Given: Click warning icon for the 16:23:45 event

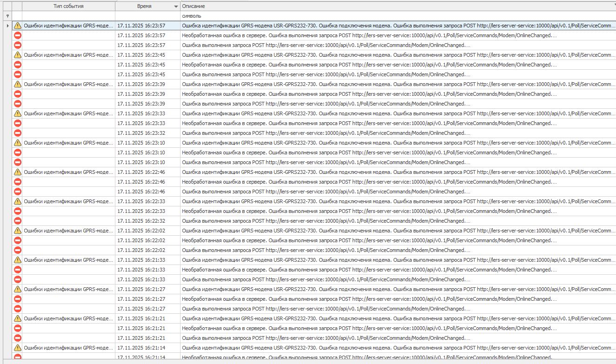Looking at the screenshot, I should (17, 55).
